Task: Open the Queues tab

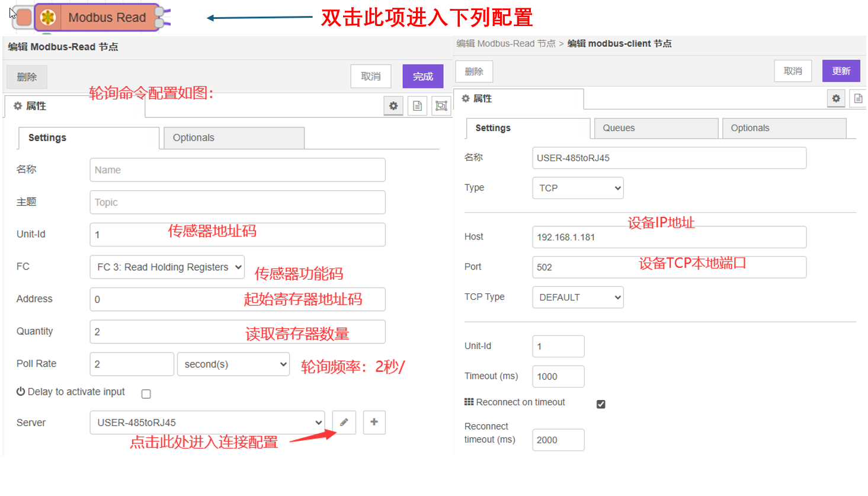Action: coord(656,129)
